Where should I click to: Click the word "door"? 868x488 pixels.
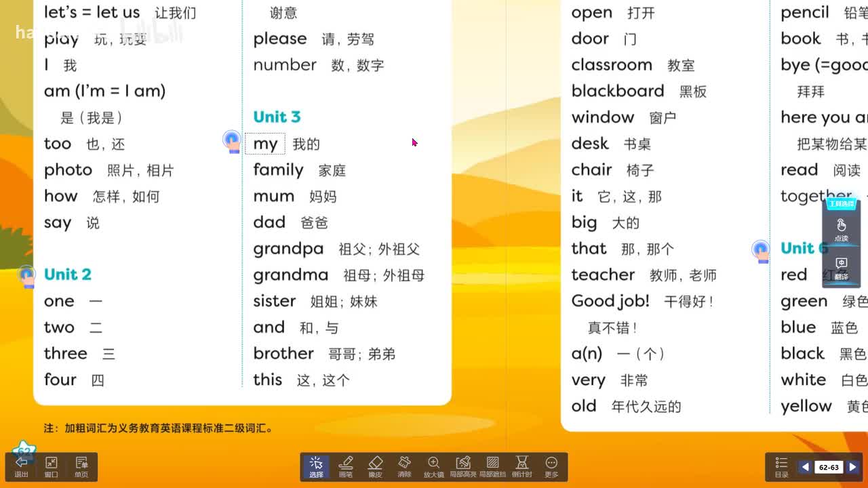click(x=590, y=39)
